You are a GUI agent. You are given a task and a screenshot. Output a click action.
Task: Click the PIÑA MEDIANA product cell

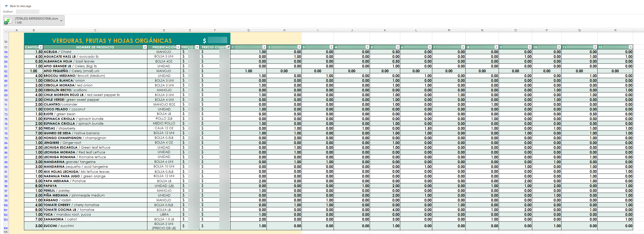point(95,195)
